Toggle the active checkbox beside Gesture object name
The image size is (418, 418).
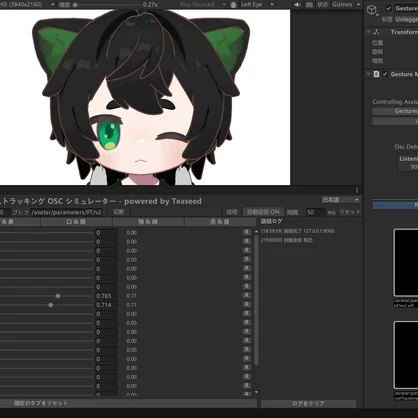[x=388, y=8]
